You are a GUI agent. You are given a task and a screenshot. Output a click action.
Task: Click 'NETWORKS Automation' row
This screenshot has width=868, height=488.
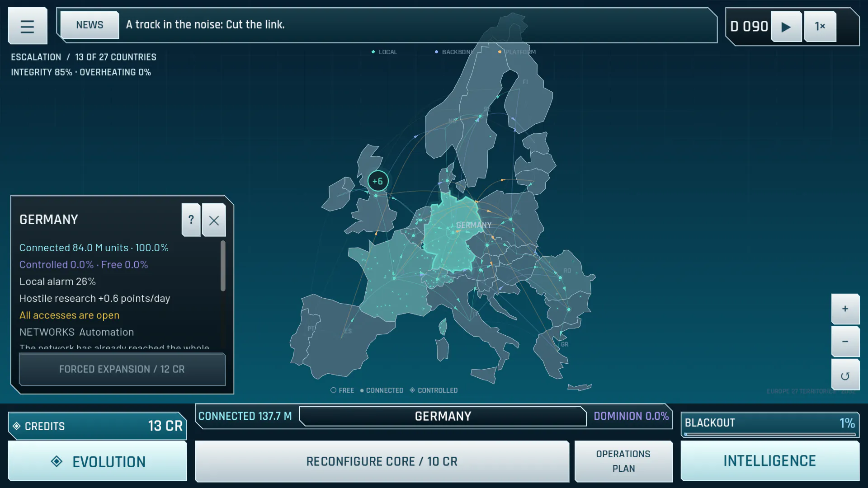pyautogui.click(x=77, y=332)
